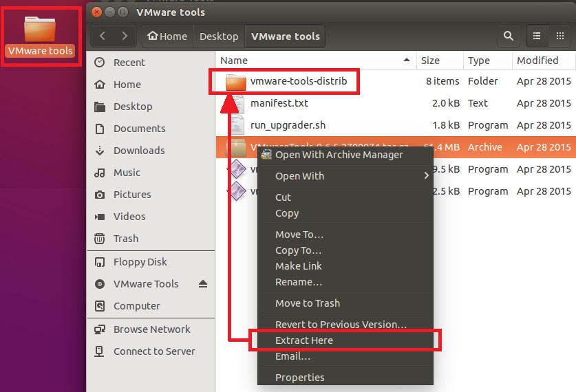The width and height of the screenshot is (576, 392).
Task: Sort by the Type column header
Action: (x=487, y=61)
